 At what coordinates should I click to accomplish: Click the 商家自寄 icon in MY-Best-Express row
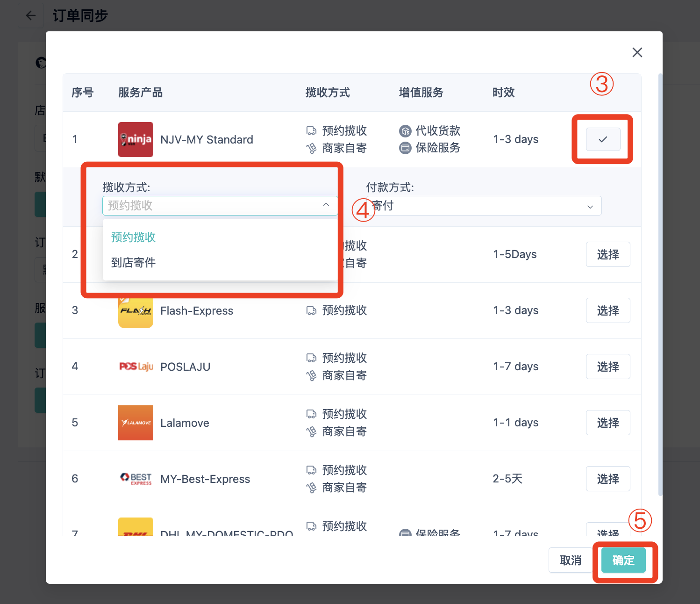[311, 488]
